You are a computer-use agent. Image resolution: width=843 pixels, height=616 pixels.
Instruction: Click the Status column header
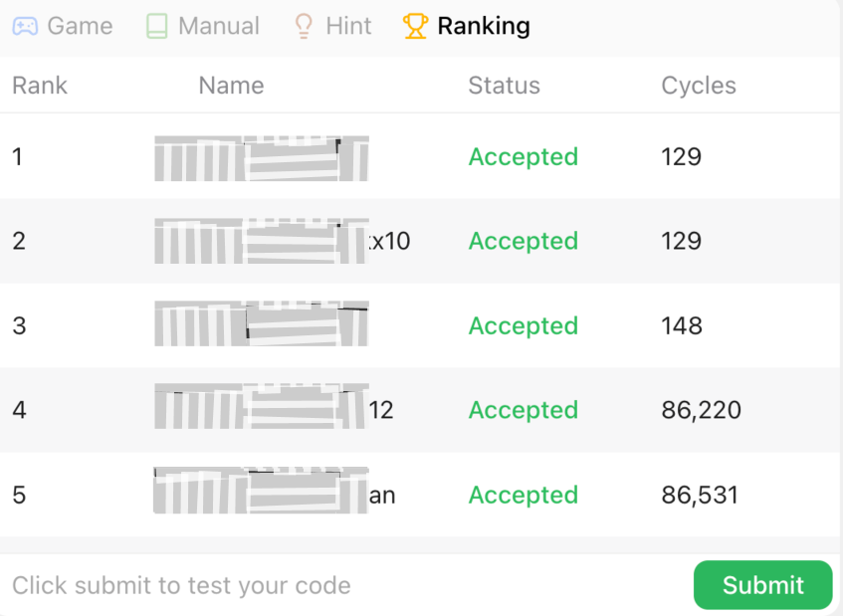point(504,86)
